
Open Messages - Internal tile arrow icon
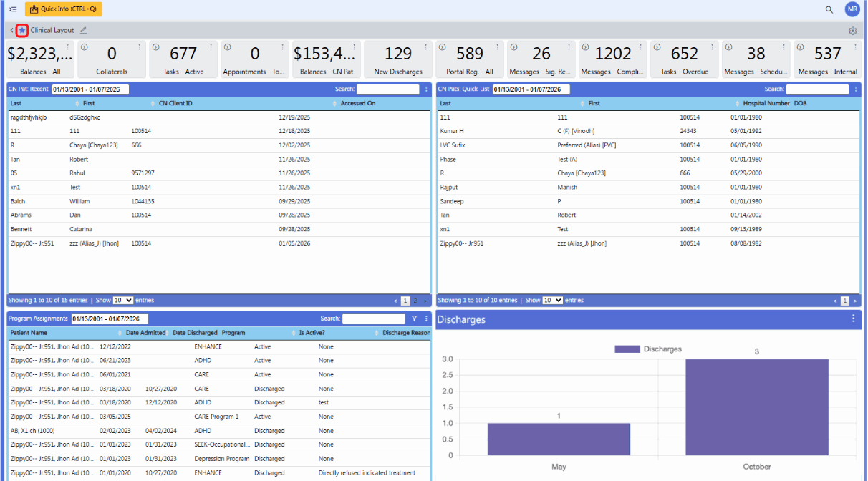[800, 47]
